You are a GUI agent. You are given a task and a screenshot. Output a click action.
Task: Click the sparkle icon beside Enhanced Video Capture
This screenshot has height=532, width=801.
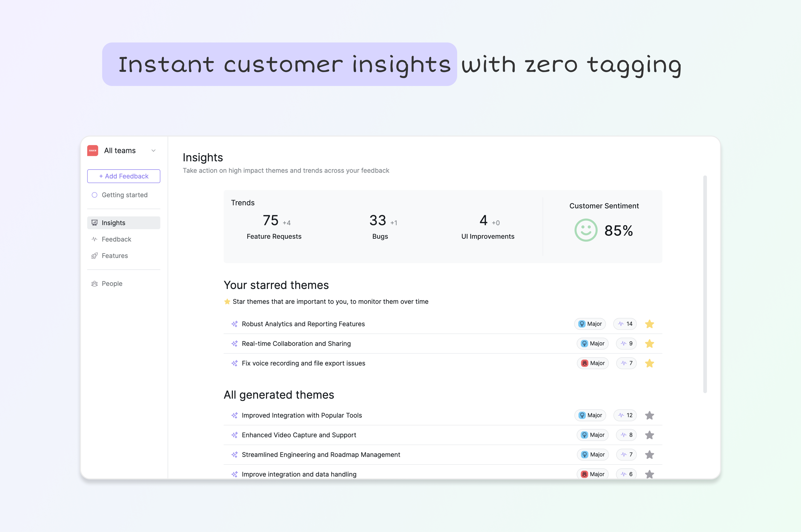[x=234, y=435]
